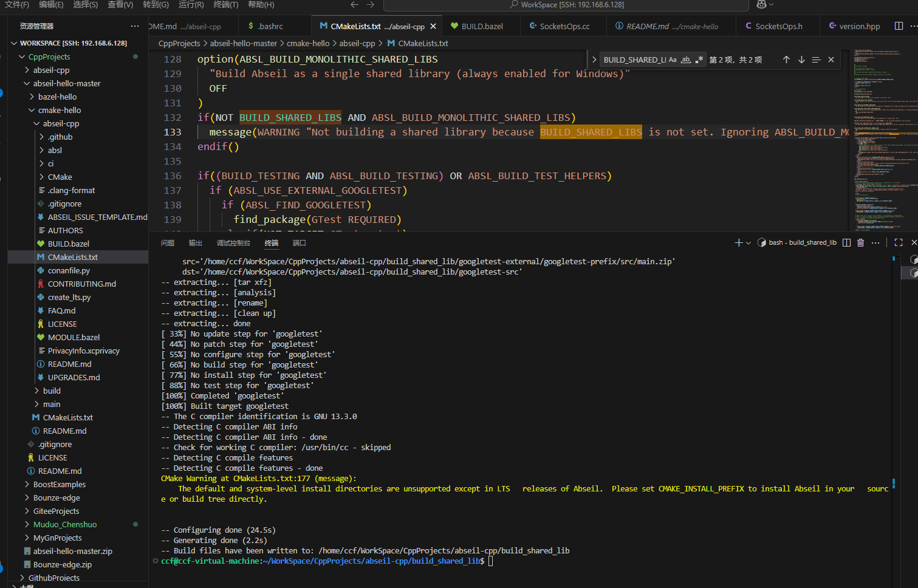The image size is (918, 588).
Task: Switch to the 调试控制台 panel tab
Action: pyautogui.click(x=233, y=243)
